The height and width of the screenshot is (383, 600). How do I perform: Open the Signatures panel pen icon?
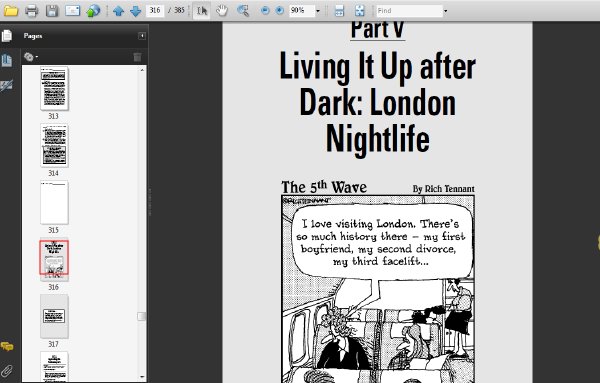point(7,85)
